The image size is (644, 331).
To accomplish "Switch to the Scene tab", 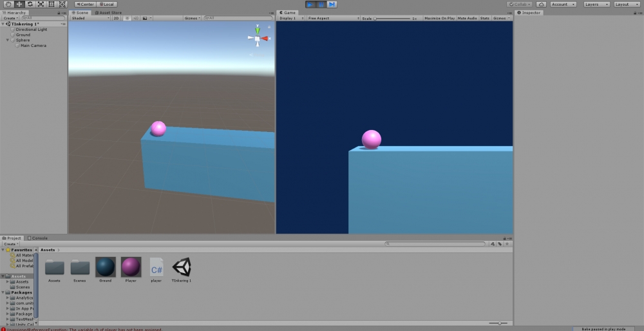I will 80,13.
